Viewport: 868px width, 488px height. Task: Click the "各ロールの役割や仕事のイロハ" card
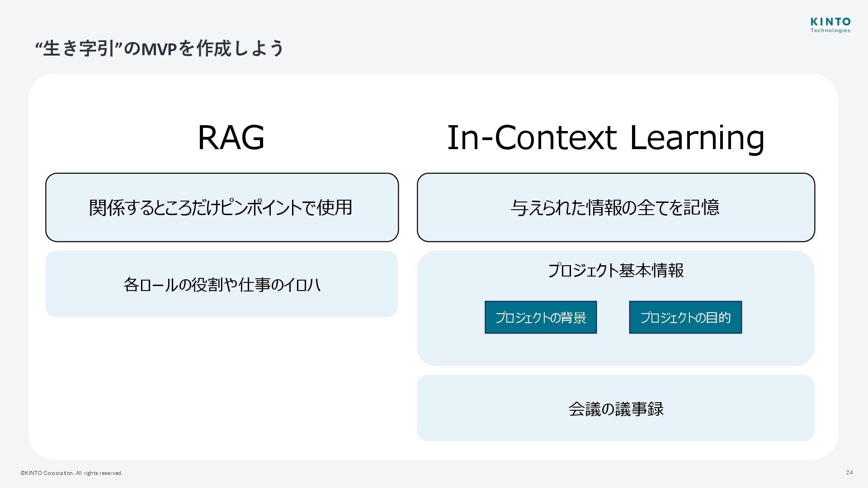coord(222,284)
